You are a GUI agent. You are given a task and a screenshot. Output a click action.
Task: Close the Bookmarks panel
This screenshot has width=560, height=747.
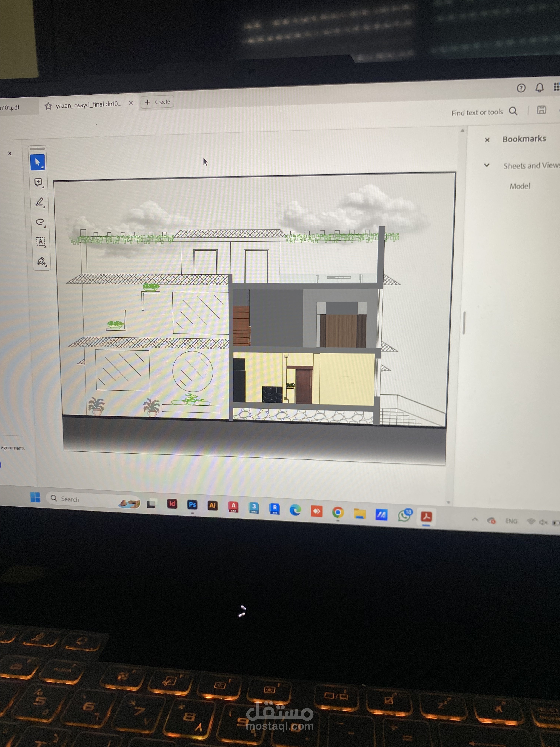tap(487, 140)
